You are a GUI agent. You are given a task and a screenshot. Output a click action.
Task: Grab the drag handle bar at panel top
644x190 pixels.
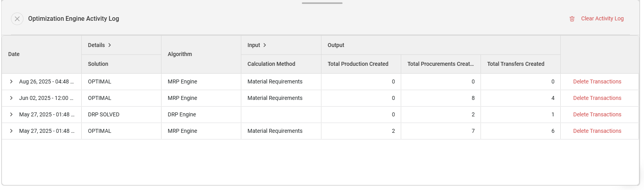pos(322,3)
